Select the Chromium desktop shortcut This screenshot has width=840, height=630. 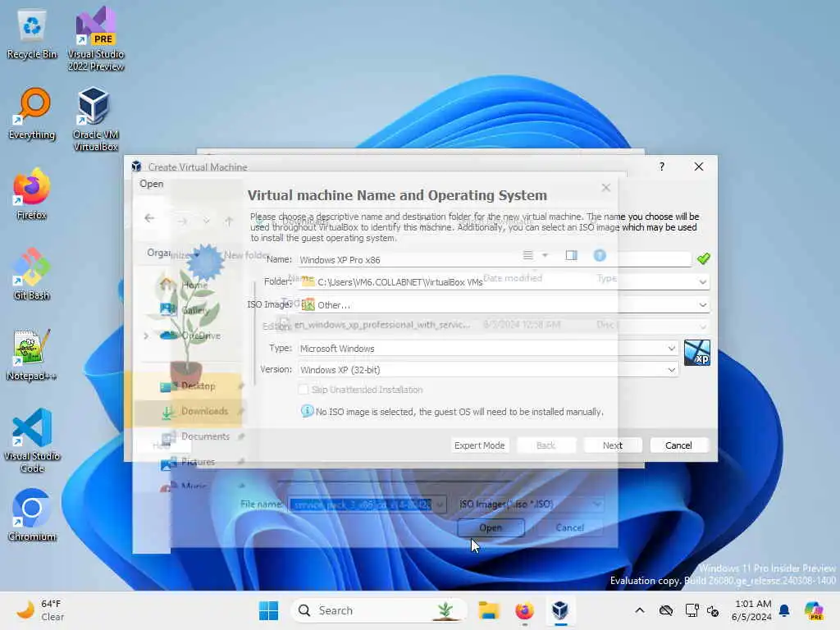pyautogui.click(x=32, y=515)
